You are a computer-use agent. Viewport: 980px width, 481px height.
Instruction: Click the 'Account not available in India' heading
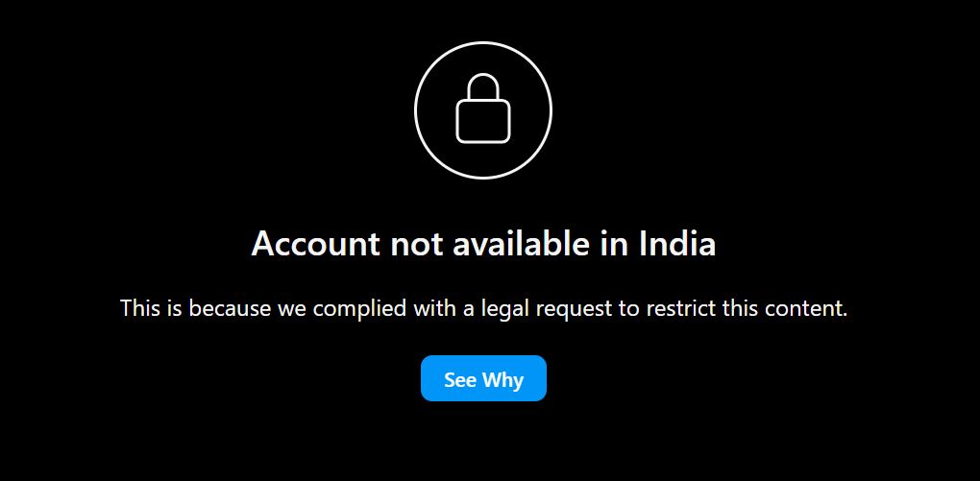click(x=483, y=244)
